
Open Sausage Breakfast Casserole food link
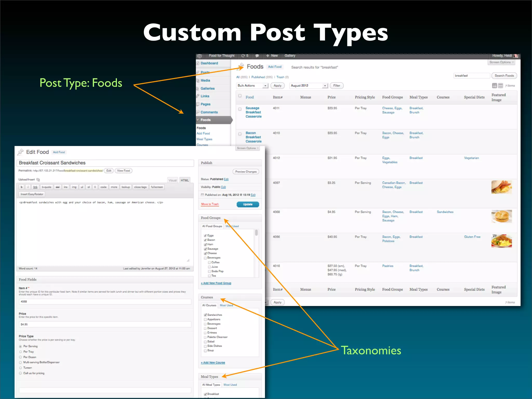coord(253,112)
